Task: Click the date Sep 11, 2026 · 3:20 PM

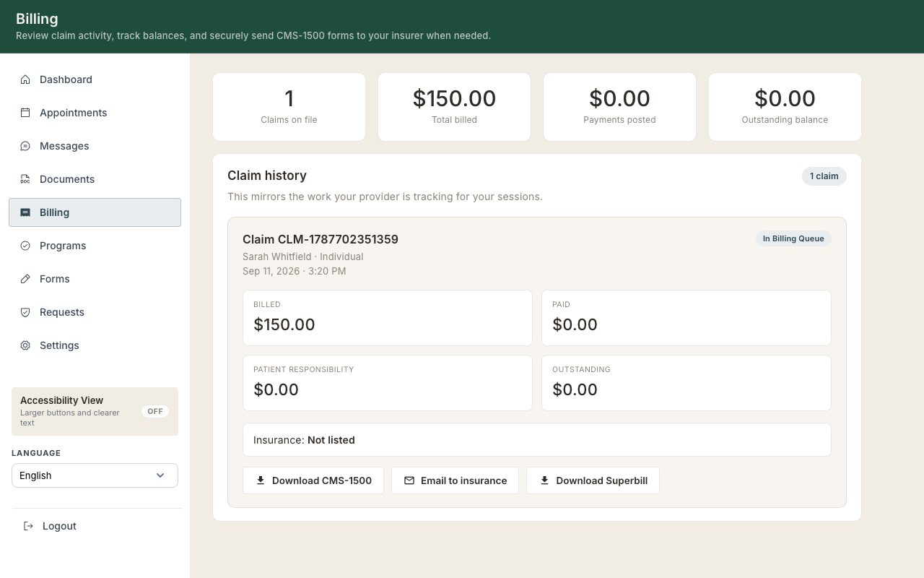Action: tap(295, 271)
